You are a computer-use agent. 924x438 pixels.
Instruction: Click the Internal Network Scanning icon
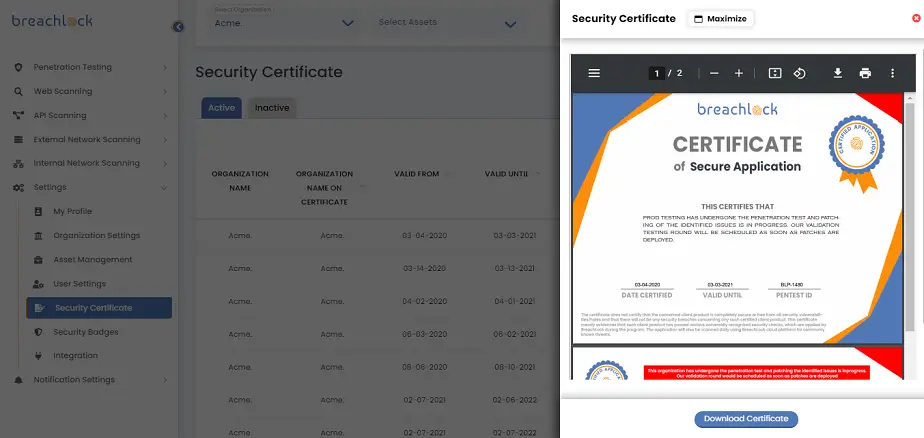click(x=18, y=163)
